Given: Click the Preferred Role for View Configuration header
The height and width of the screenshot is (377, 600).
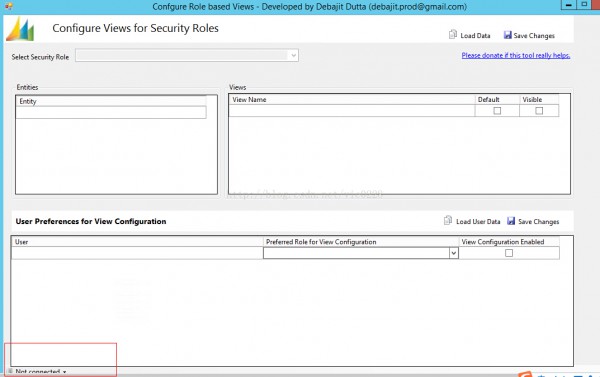Looking at the screenshot, I should point(361,242).
